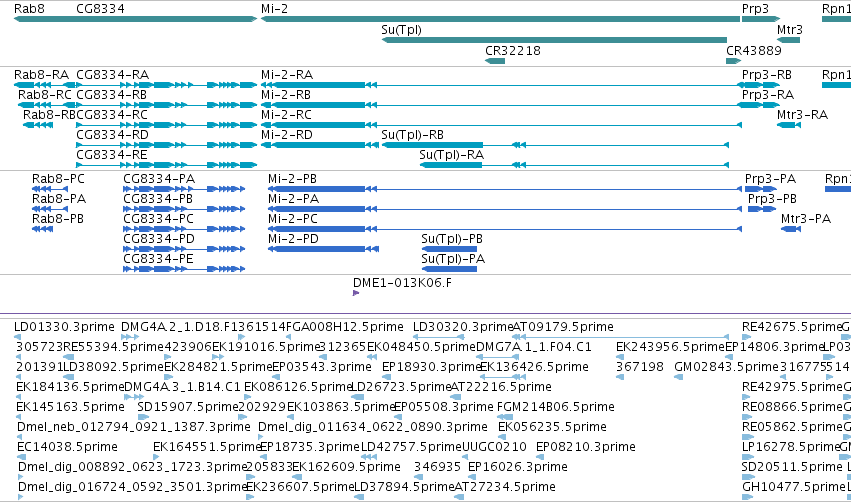Click EST label EK056235.5prime
This screenshot has width=851, height=502.
tap(552, 427)
